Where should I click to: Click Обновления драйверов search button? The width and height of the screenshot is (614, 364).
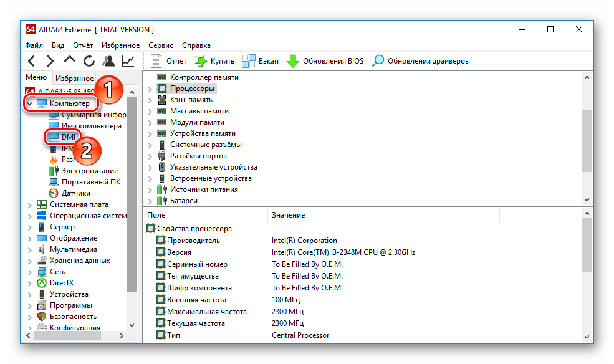click(x=420, y=61)
